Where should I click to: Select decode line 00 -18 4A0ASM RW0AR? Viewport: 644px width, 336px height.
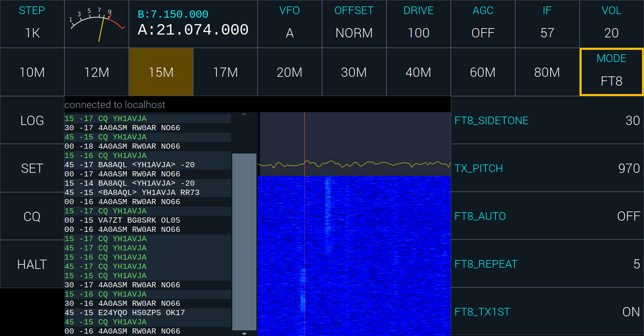pos(148,146)
